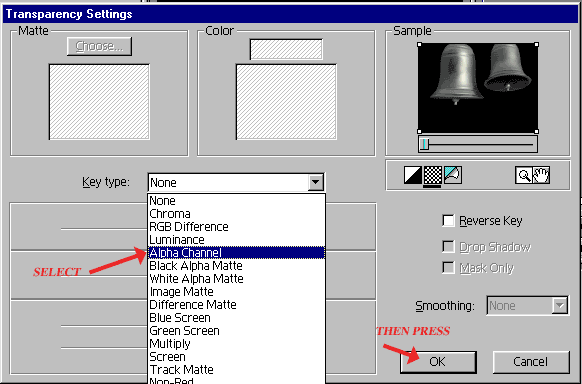Click the Cancel button
Viewport: 582px width, 384px height.
530,362
